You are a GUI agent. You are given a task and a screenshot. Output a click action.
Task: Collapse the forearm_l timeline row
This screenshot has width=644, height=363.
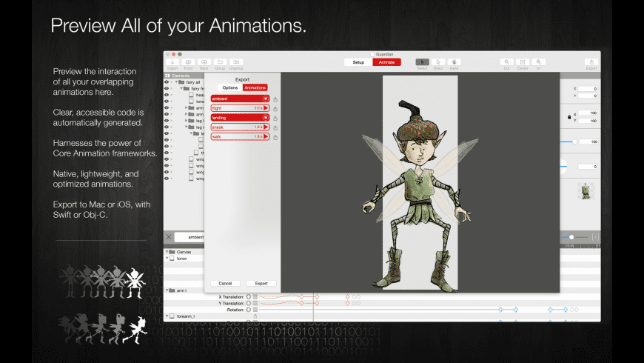[x=167, y=316]
